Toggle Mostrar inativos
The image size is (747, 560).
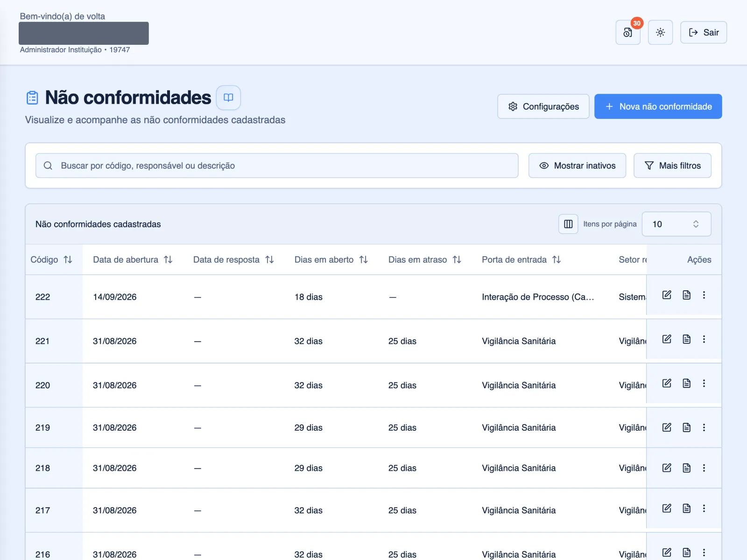(577, 166)
